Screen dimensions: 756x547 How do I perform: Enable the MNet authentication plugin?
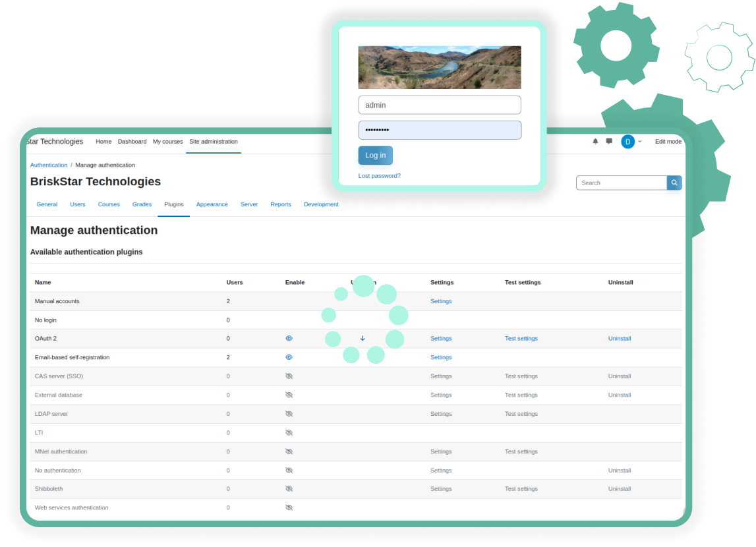(x=289, y=451)
